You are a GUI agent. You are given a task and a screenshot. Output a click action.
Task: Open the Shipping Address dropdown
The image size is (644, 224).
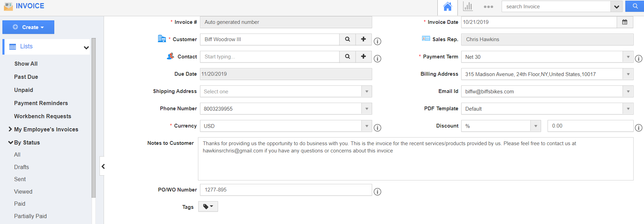367,92
